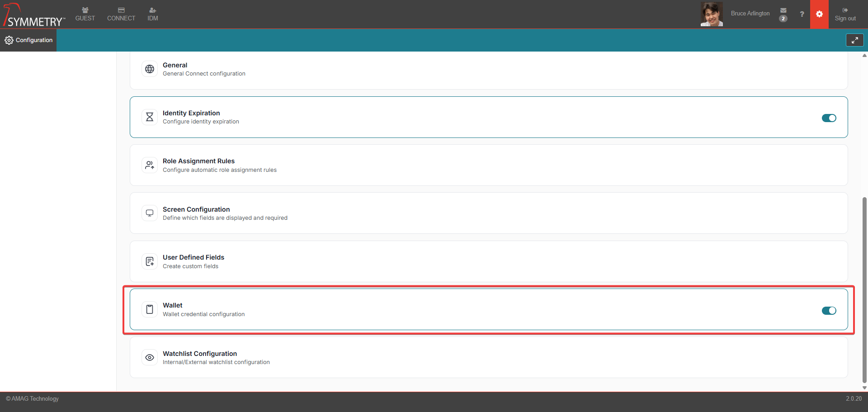
Task: Click the globe icon beside General
Action: click(x=150, y=69)
